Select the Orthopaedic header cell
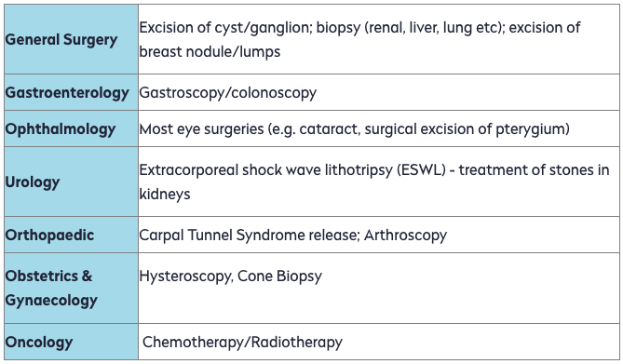623x364 pixels. coord(71,235)
